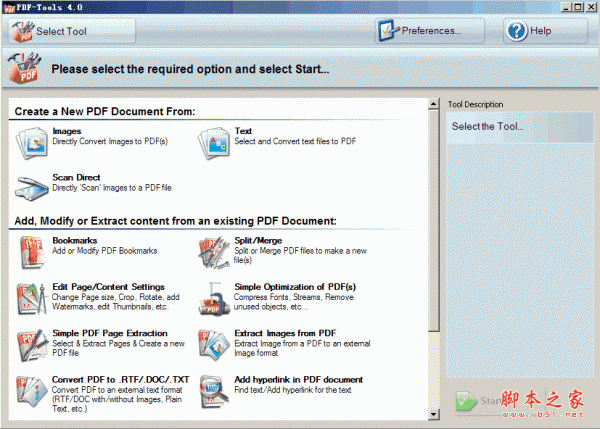600x429 pixels.
Task: Click the Start button
Action: coord(478,401)
